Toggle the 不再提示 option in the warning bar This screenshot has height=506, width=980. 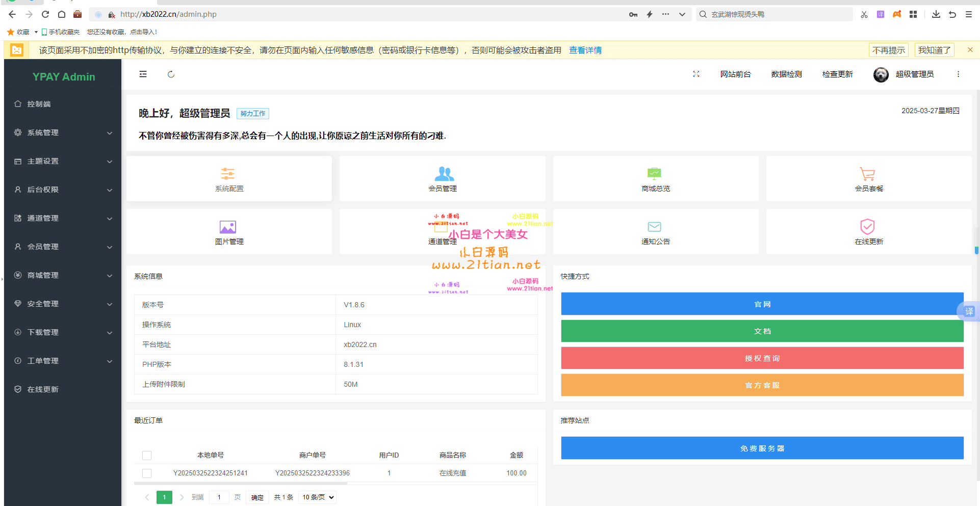(888, 49)
